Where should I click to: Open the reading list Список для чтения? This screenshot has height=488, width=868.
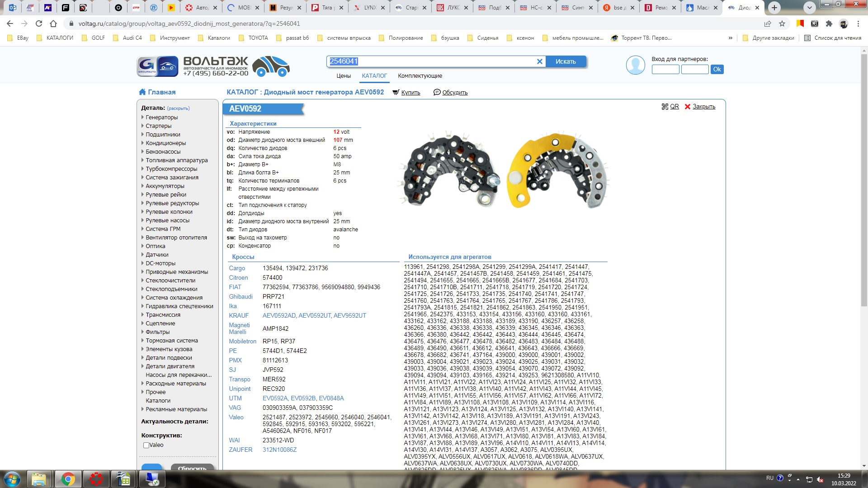tap(833, 38)
